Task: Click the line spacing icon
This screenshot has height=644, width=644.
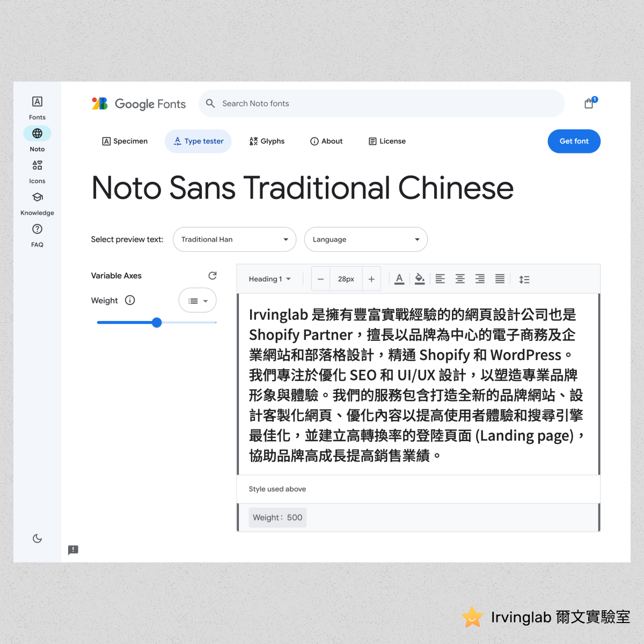Action: pos(524,279)
